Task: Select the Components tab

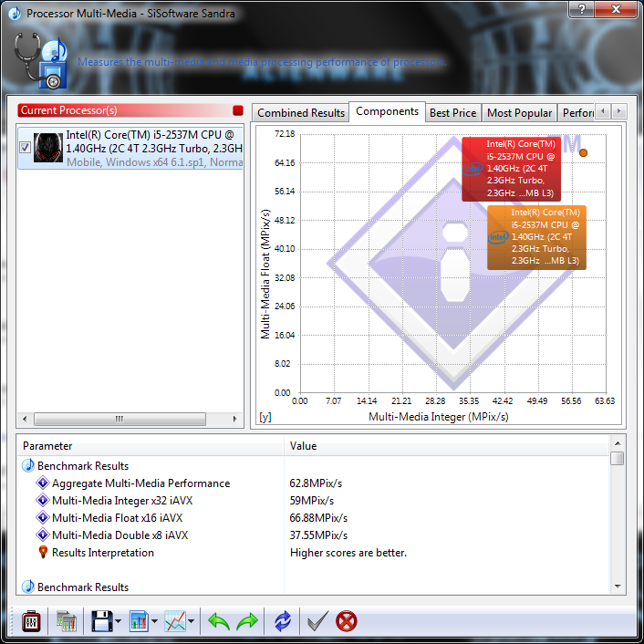Action: point(387,111)
